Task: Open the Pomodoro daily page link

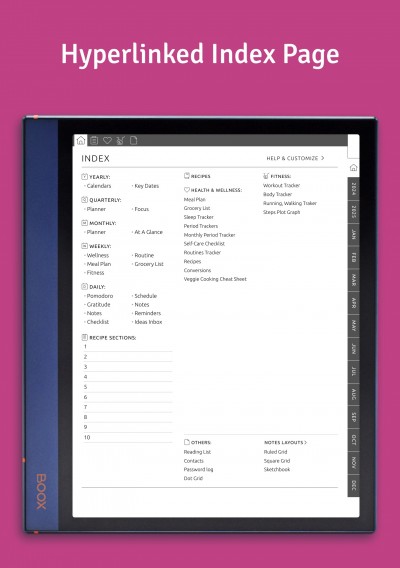Action: pos(100,296)
